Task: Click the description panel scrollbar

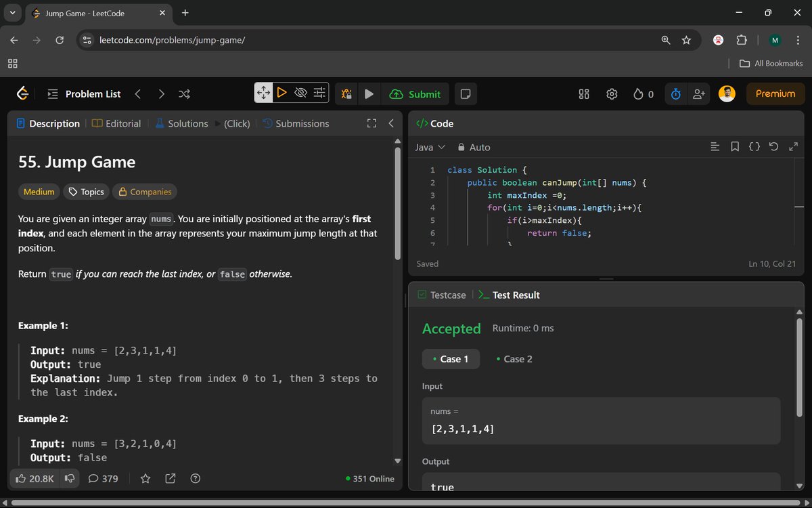Action: pyautogui.click(x=398, y=203)
